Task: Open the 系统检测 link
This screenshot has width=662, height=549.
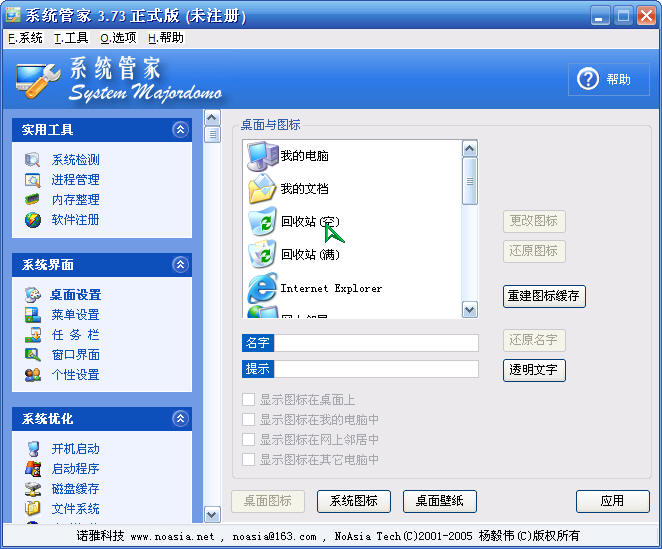Action: coord(76,160)
